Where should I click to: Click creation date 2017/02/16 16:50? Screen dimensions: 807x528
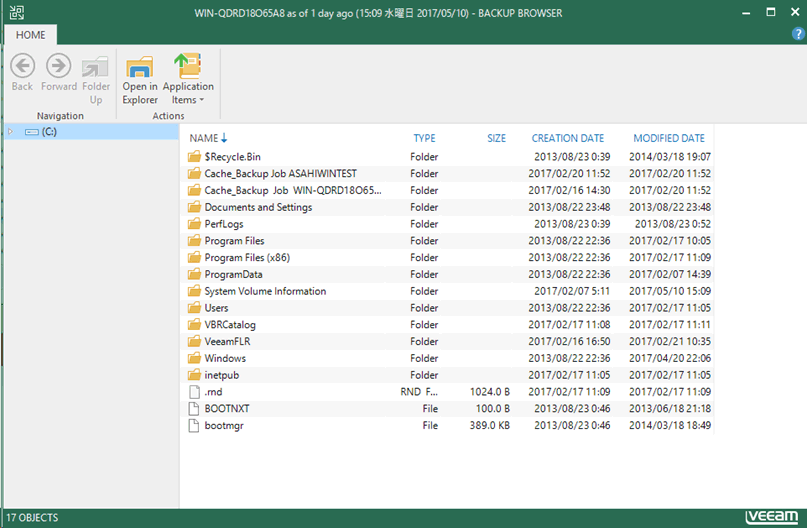click(x=569, y=342)
